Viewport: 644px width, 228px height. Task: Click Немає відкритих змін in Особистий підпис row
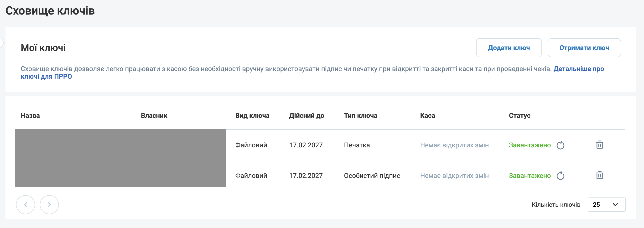click(x=454, y=176)
